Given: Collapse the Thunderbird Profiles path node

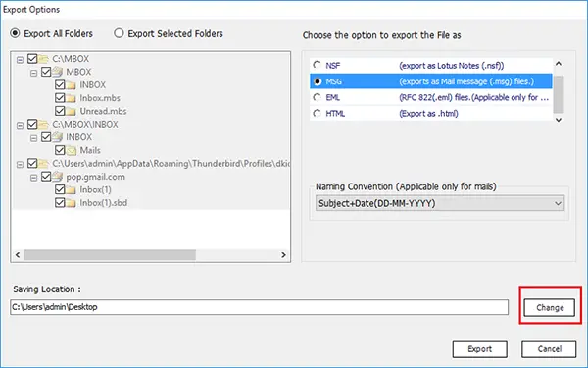Looking at the screenshot, I should [20, 164].
